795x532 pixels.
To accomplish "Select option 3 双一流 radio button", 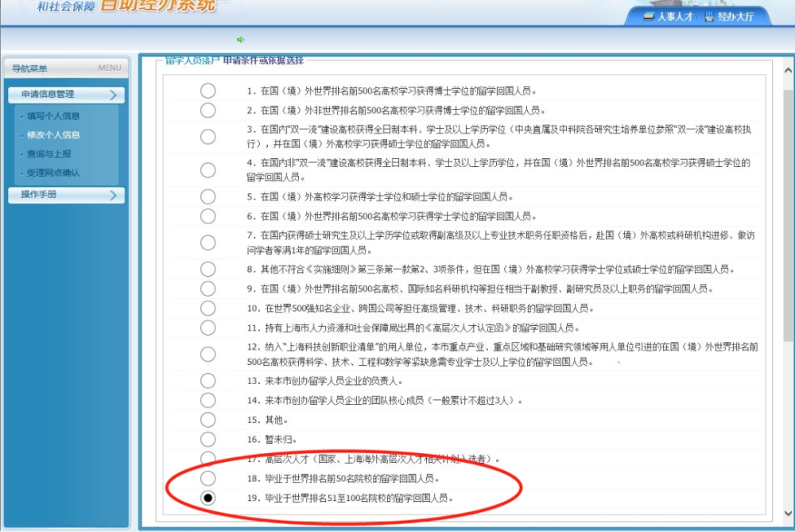I will [207, 137].
